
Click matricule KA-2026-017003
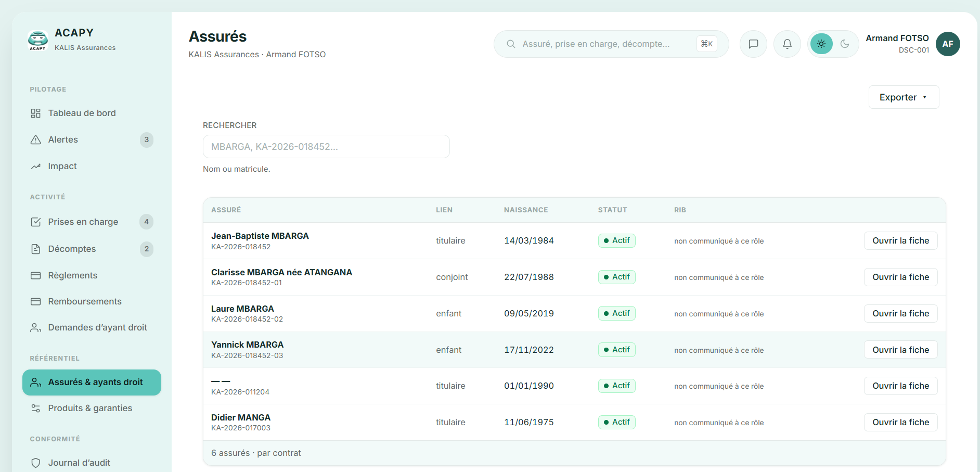pos(241,428)
